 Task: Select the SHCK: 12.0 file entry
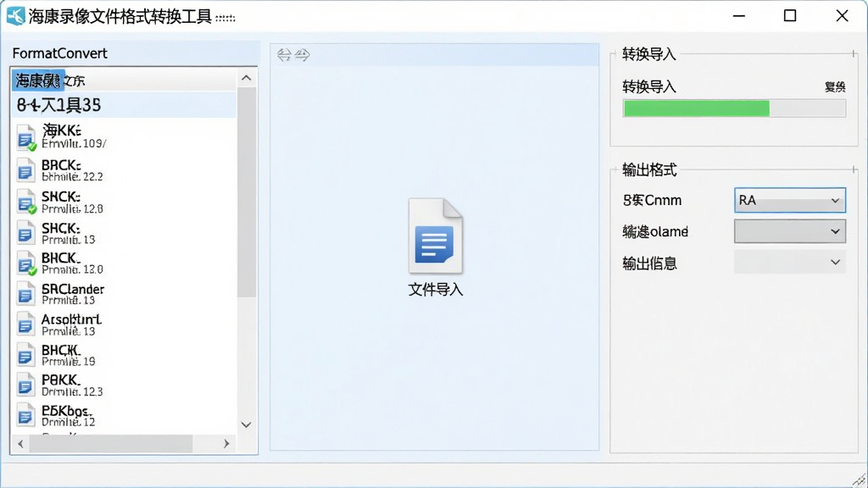pyautogui.click(x=124, y=202)
